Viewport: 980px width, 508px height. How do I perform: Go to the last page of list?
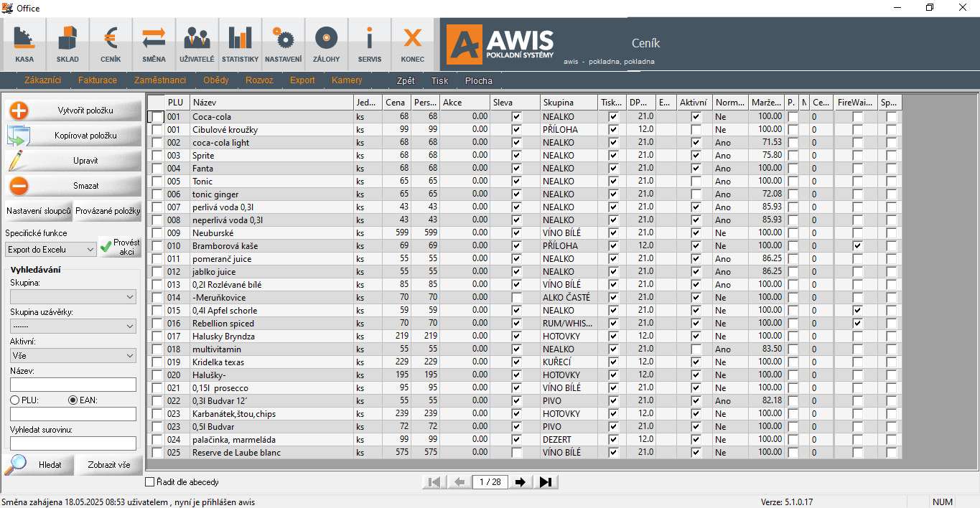tap(546, 482)
